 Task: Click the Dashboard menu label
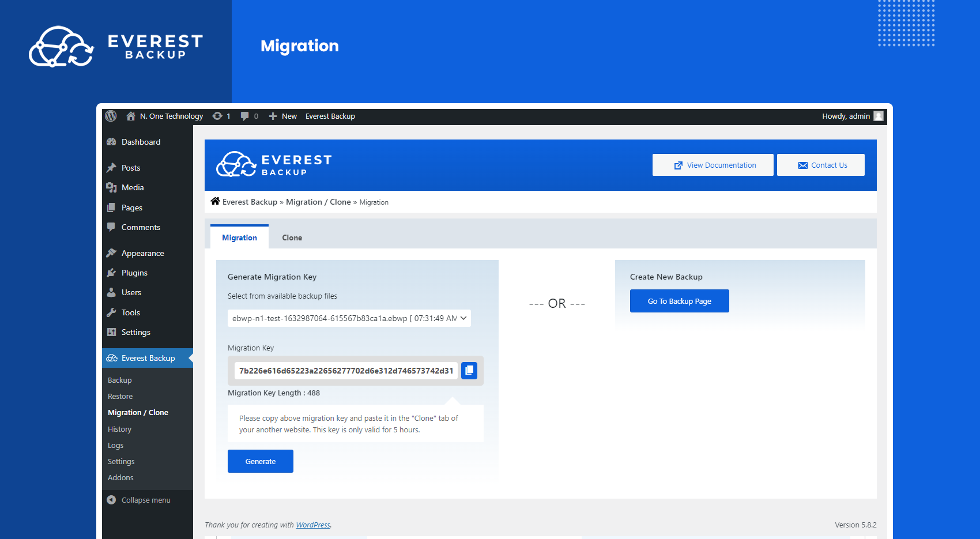[141, 142]
